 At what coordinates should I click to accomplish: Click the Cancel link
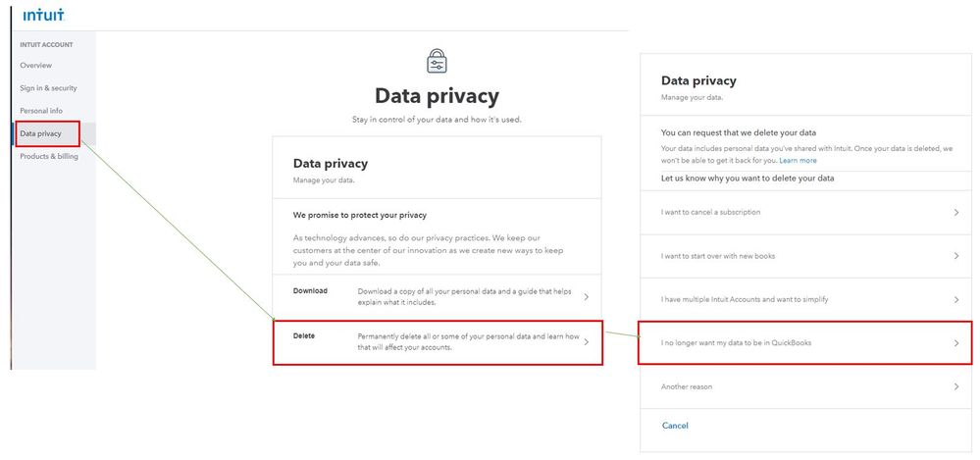click(x=675, y=426)
